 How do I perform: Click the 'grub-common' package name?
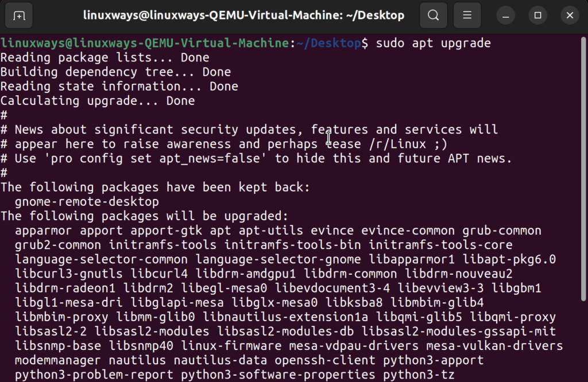click(502, 231)
